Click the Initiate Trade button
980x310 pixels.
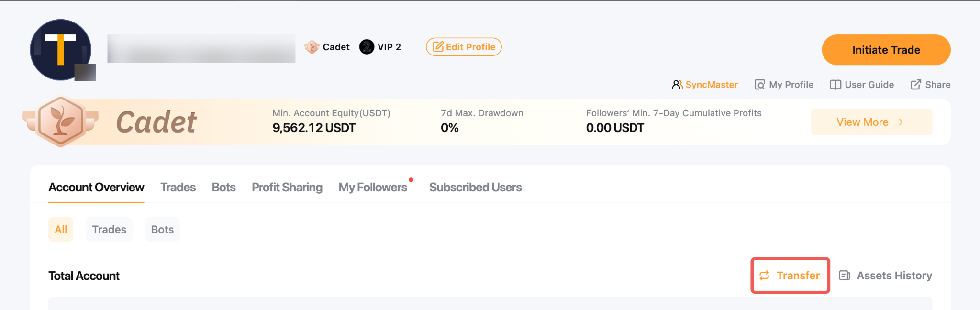point(886,50)
